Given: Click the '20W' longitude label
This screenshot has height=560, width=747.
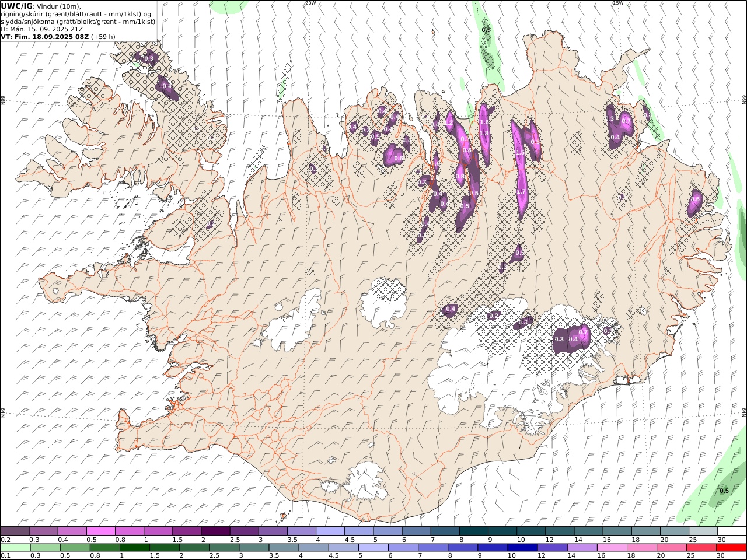Looking at the screenshot, I should pos(310,3).
